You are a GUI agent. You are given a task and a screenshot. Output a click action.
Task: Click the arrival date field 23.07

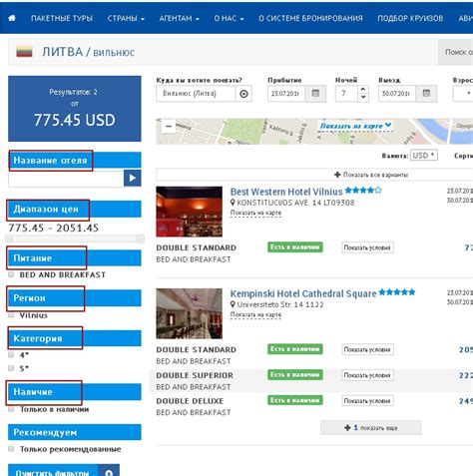click(286, 94)
